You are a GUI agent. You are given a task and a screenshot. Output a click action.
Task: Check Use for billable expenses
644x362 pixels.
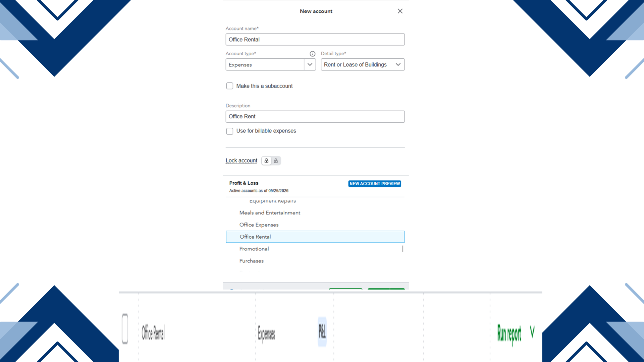point(229,131)
